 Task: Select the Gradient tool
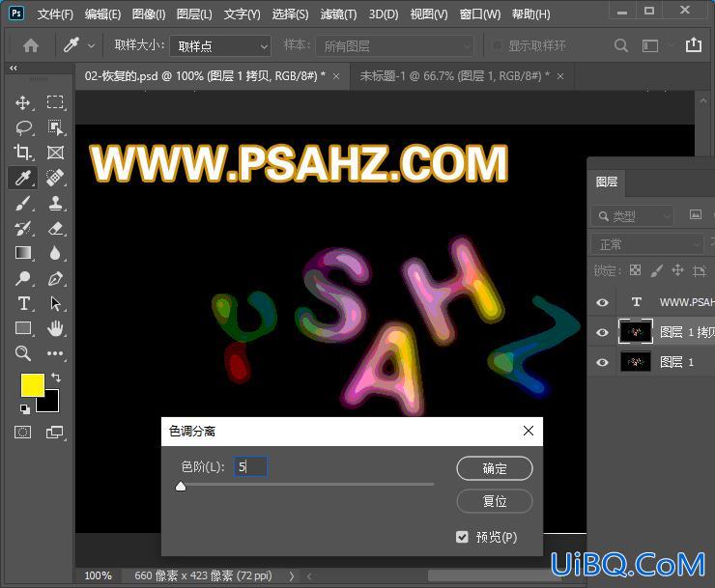pyautogui.click(x=23, y=253)
